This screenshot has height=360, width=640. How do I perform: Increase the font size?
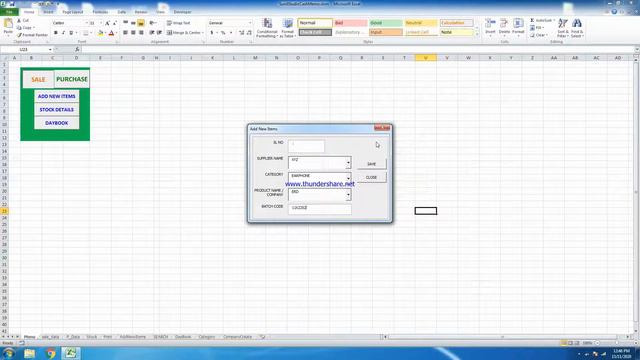(107, 23)
